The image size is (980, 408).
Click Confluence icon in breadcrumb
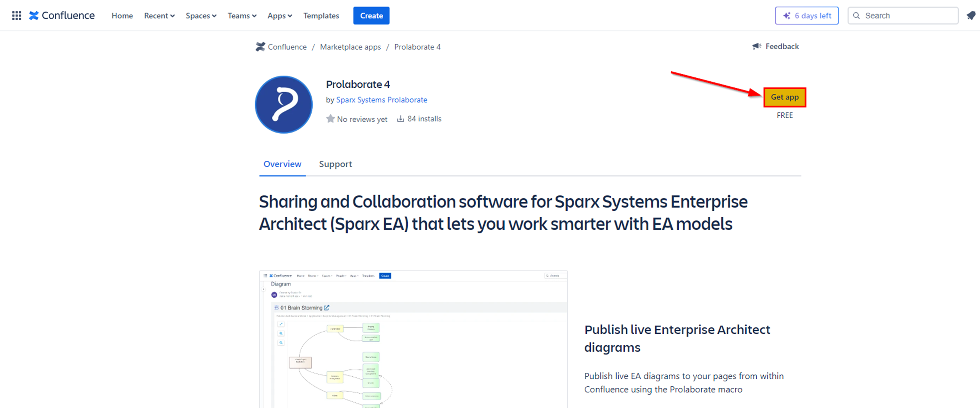coord(261,47)
